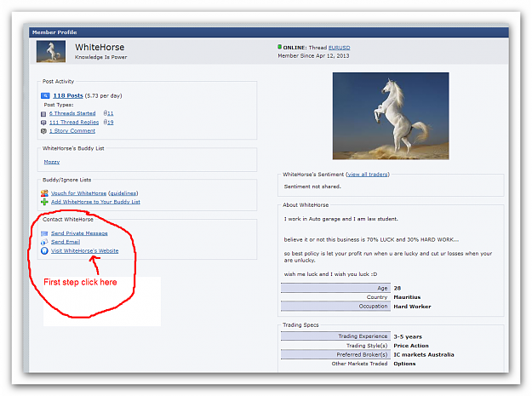Open 111 Thread Replies link
Image resolution: width=532 pixels, height=396 pixels.
tap(74, 122)
